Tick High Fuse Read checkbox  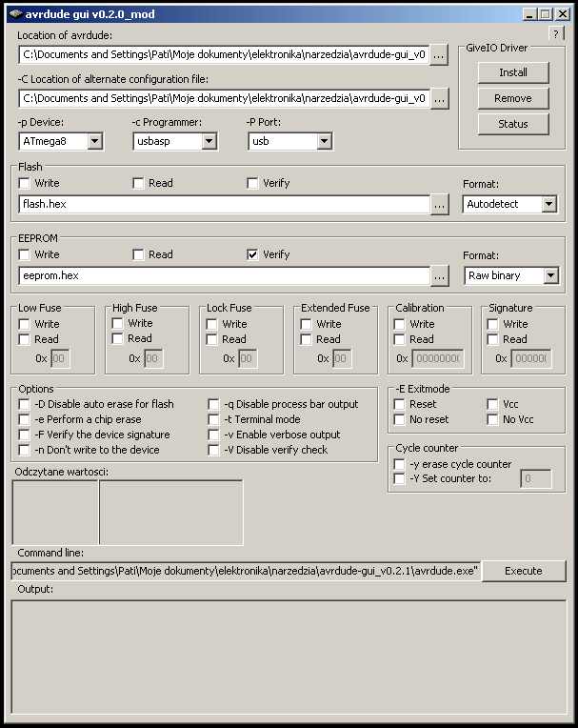118,338
